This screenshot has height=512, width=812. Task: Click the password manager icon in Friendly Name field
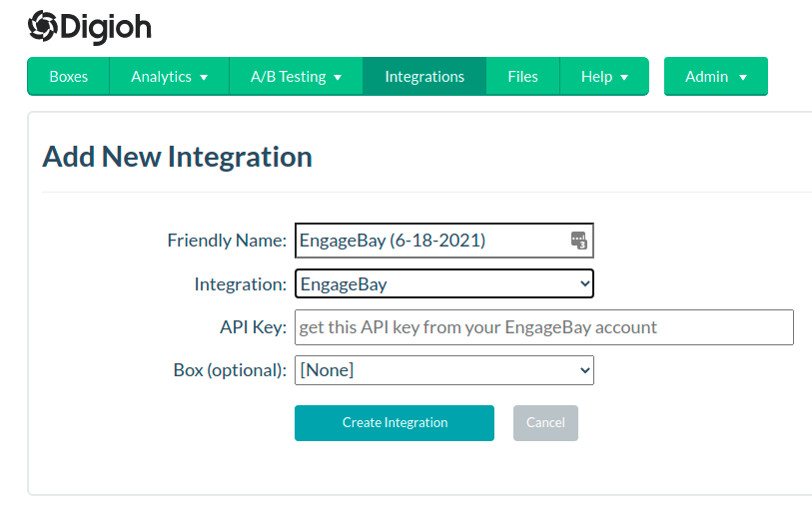579,241
